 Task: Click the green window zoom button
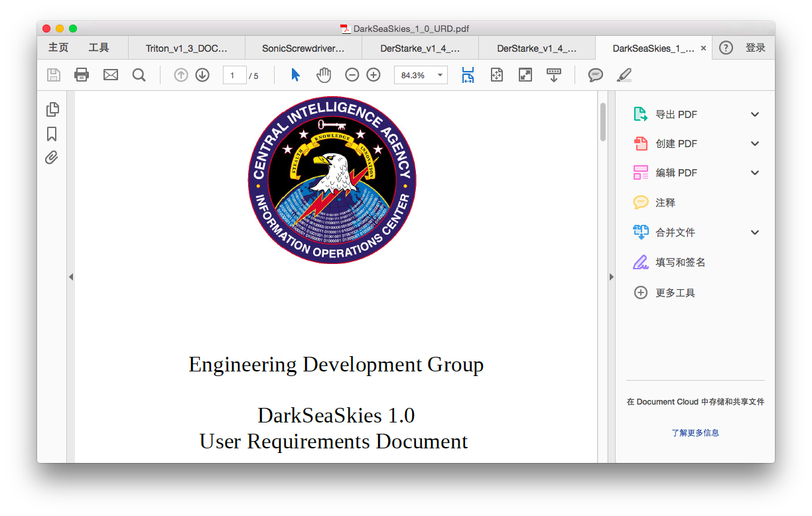(73, 29)
